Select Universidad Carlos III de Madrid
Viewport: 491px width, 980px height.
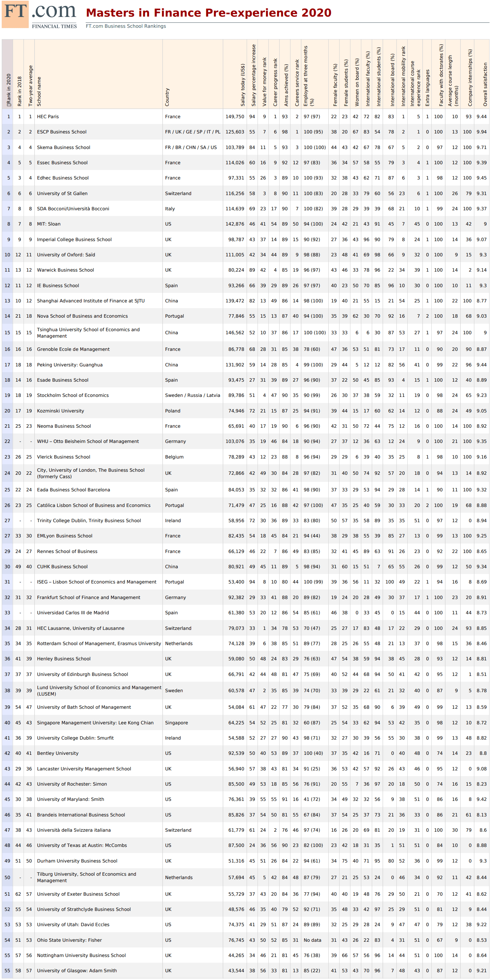[73, 613]
